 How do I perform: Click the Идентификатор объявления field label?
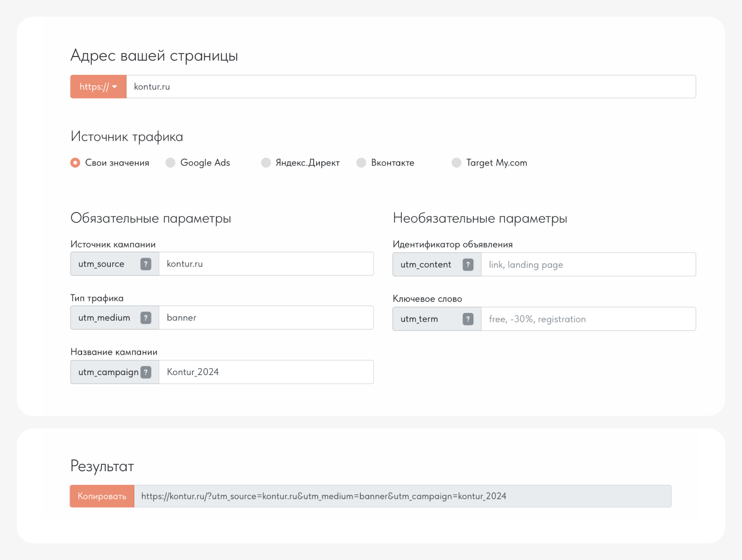click(453, 244)
